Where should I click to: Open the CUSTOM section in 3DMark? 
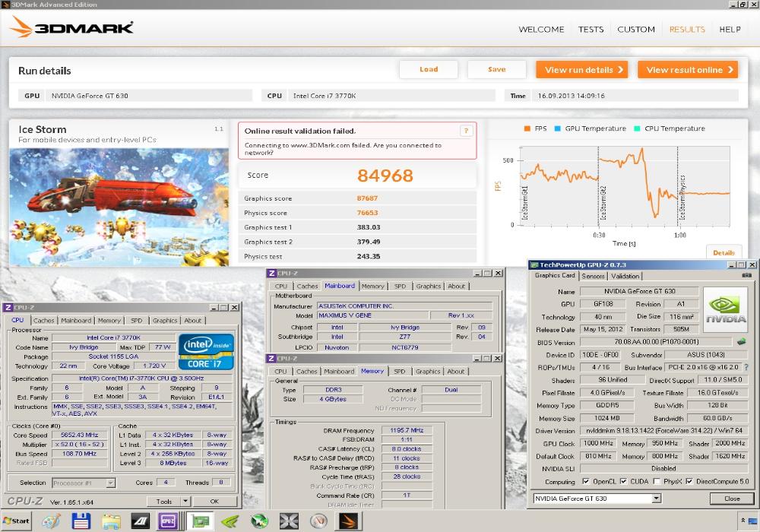pos(636,30)
